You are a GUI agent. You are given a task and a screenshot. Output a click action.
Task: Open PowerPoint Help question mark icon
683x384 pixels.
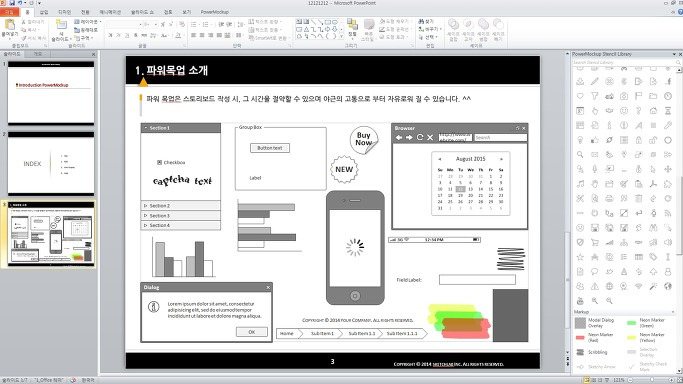(680, 12)
